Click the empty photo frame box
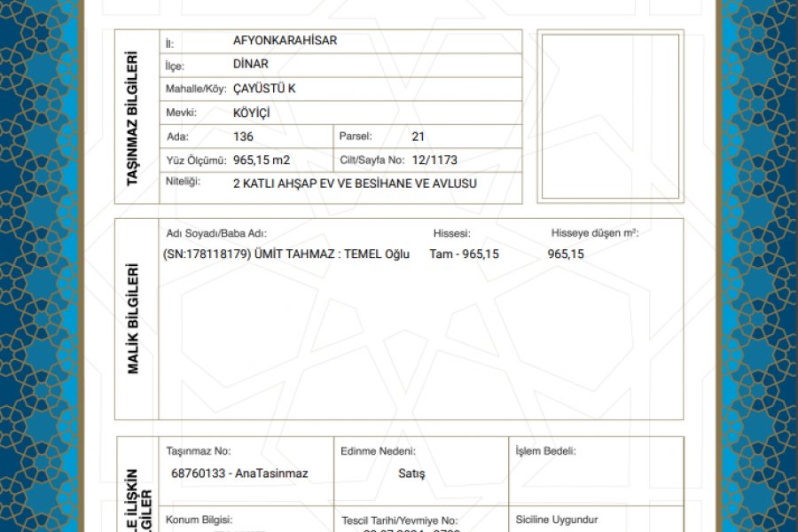798x532 pixels. pos(610,116)
